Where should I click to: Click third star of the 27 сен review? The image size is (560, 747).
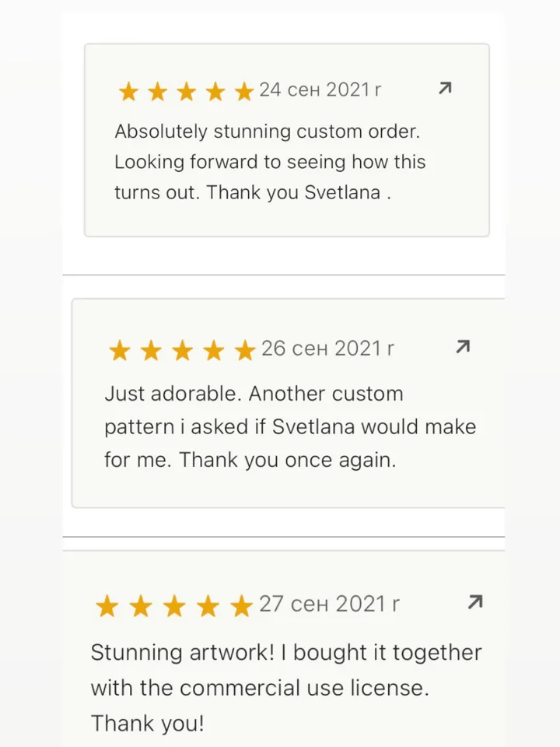pos(174,607)
